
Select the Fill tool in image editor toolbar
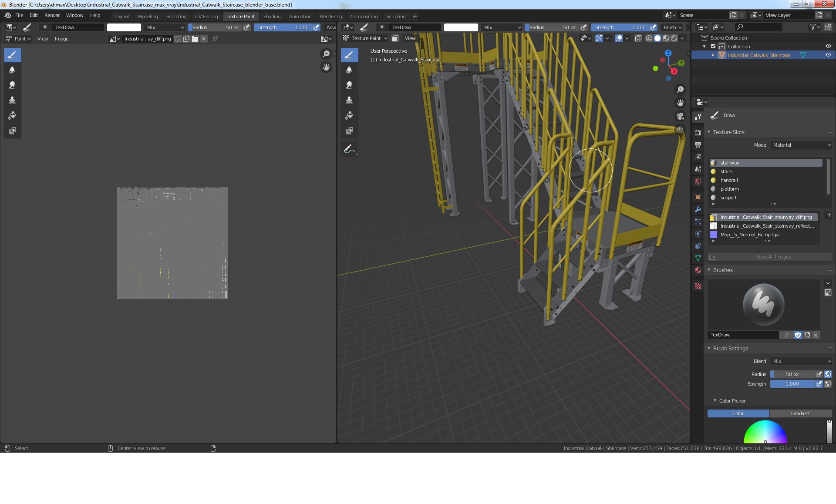[12, 115]
